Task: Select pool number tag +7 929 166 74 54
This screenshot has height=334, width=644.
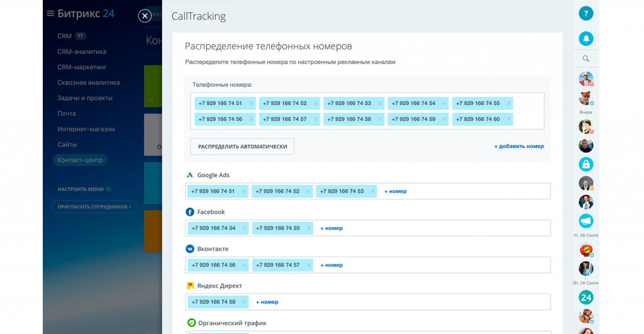Action: click(x=418, y=104)
